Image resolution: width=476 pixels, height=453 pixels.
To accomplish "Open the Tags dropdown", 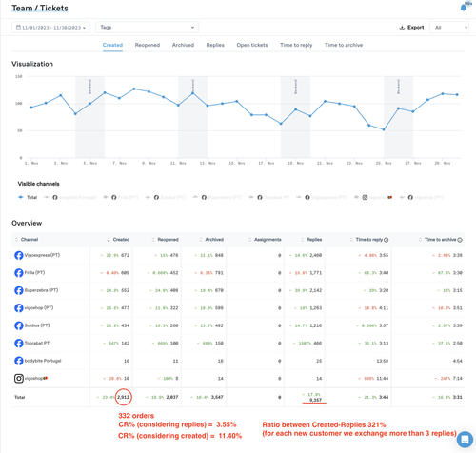I will (147, 28).
